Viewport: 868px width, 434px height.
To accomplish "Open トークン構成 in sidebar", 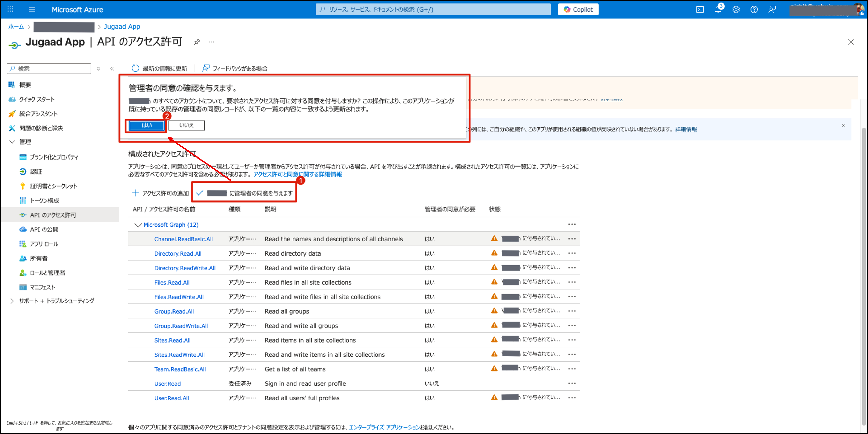I will [44, 200].
